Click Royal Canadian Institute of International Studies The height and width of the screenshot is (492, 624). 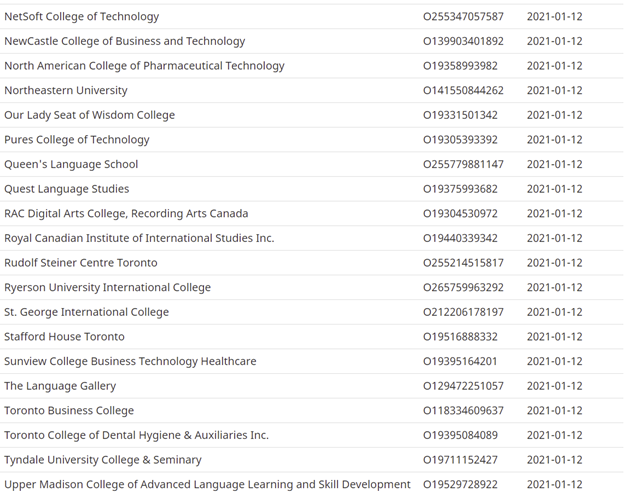click(139, 238)
